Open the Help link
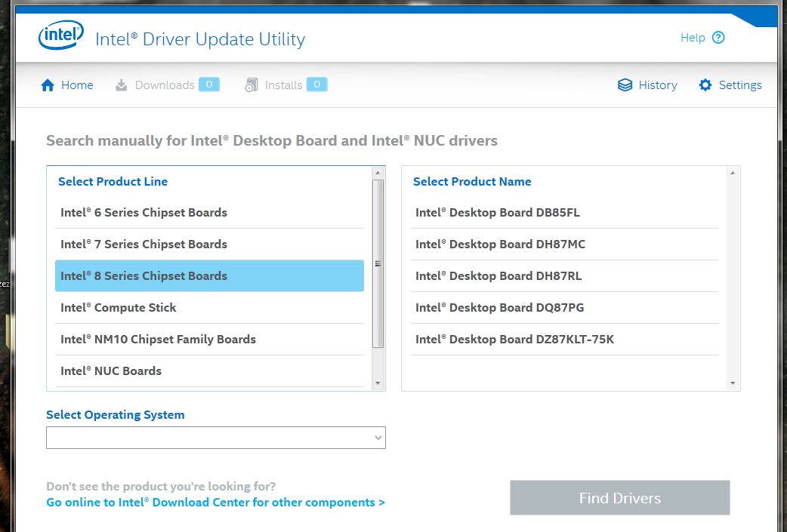This screenshot has width=787, height=532. (x=702, y=38)
